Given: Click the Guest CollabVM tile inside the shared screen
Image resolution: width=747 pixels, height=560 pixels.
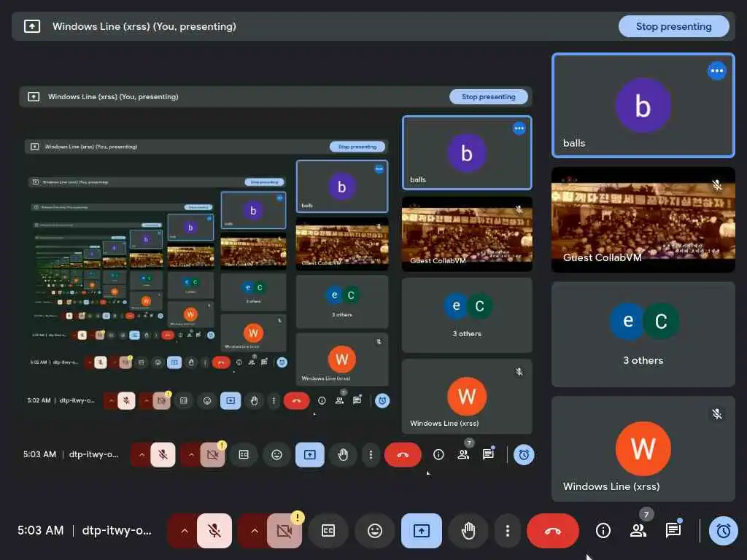Looking at the screenshot, I should click(x=467, y=234).
